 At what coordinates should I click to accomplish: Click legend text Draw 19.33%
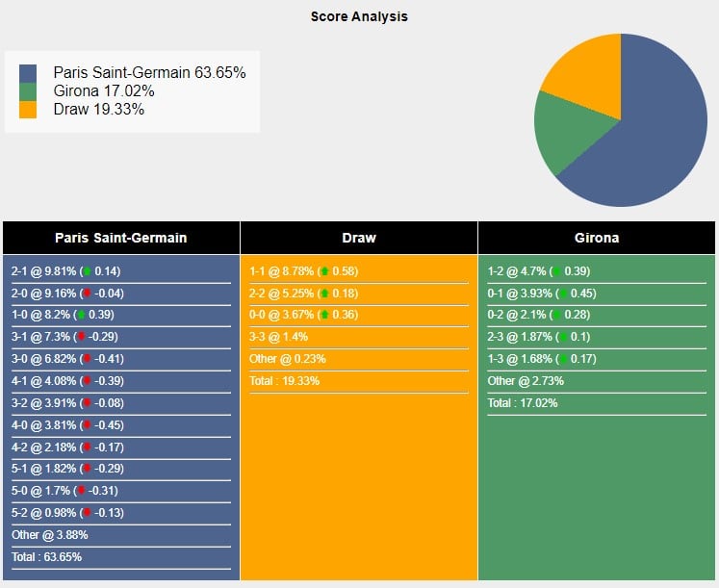(x=98, y=110)
